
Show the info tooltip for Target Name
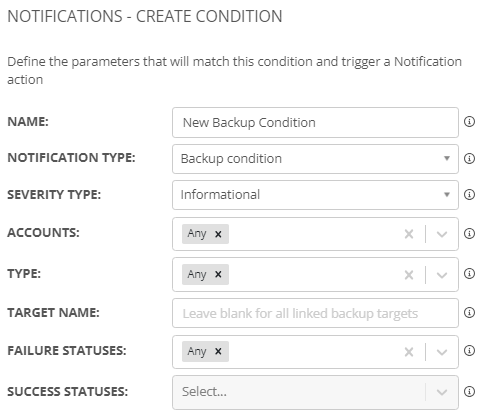[x=469, y=312]
